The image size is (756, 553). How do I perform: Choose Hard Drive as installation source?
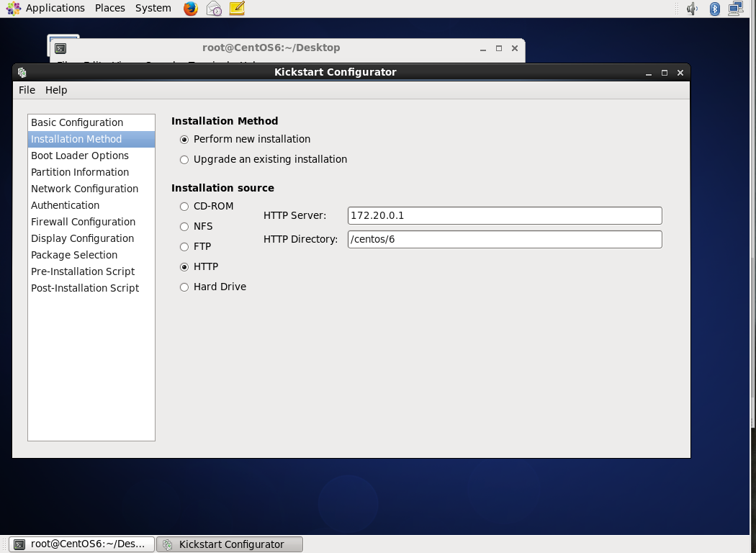click(184, 287)
